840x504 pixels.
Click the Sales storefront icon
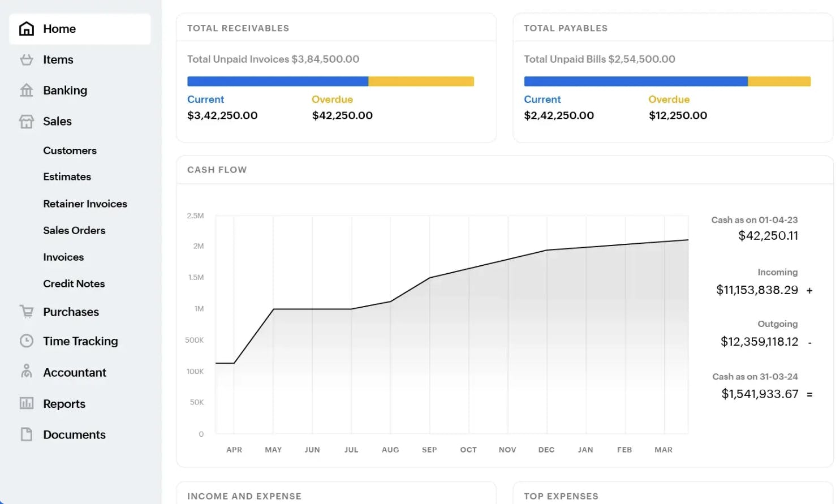point(27,122)
